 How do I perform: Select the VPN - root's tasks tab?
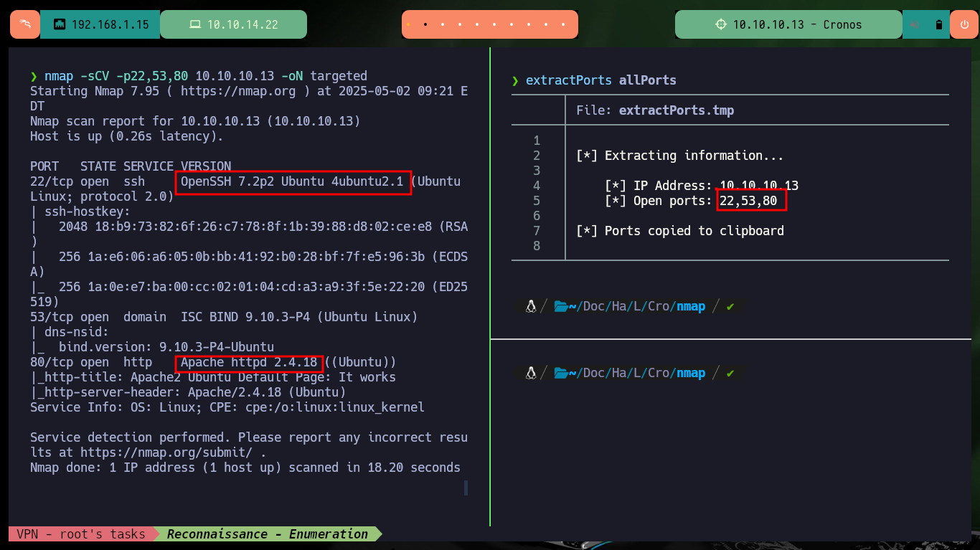(80, 534)
